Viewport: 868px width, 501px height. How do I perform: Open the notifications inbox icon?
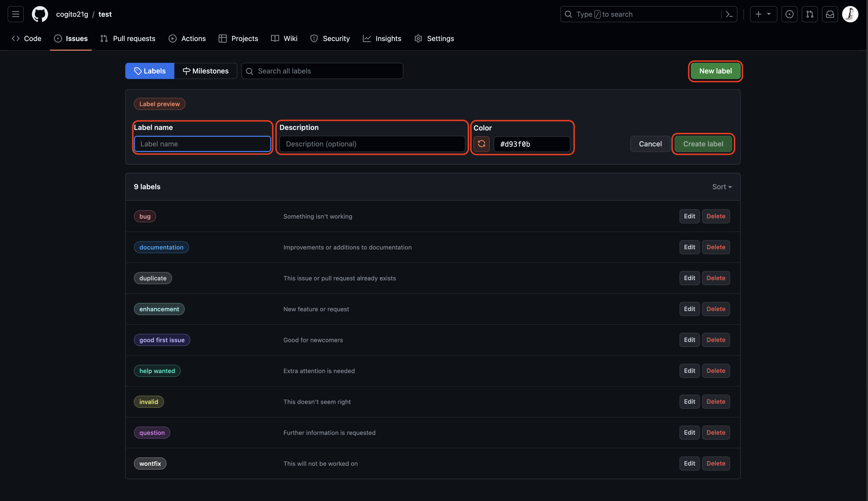coord(830,14)
